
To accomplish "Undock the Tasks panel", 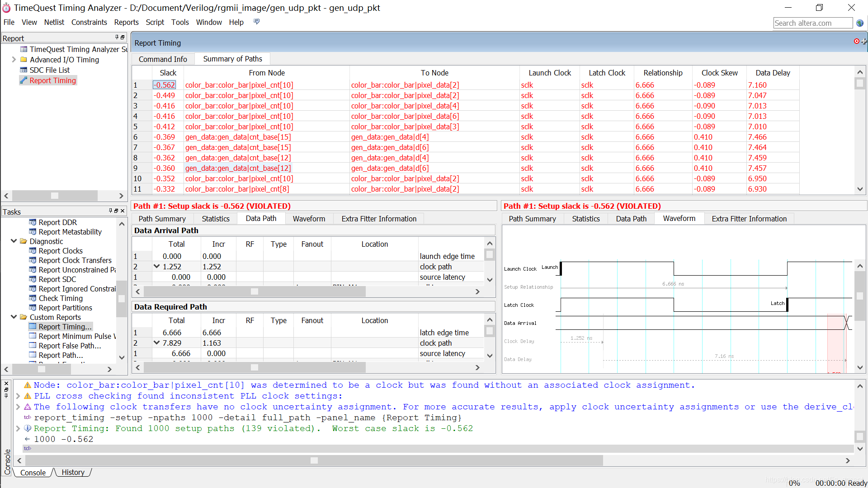I will click(116, 211).
